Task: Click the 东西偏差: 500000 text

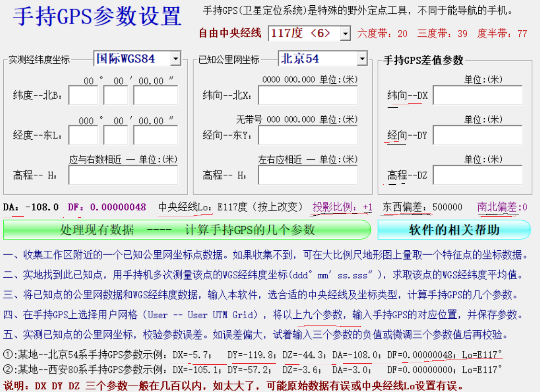Action: (422, 207)
